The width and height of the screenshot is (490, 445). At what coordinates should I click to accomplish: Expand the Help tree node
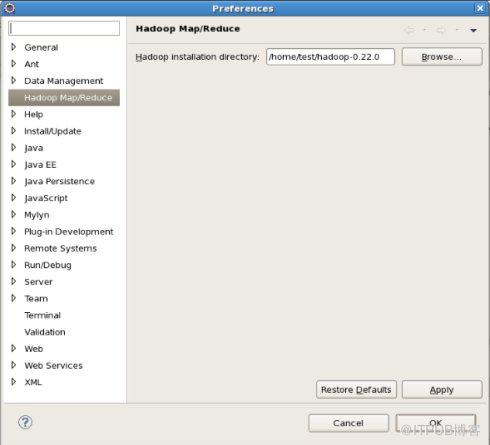[13, 114]
